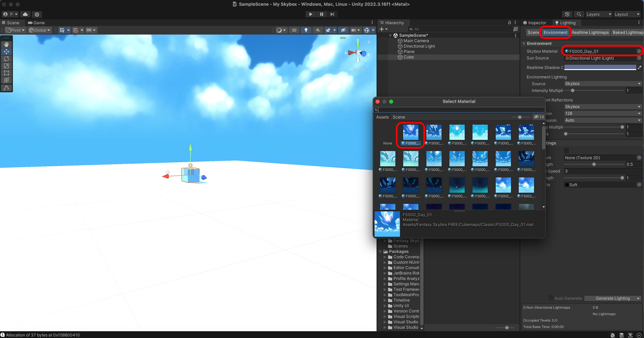Open the Layers dropdown
The image size is (644, 338).
(x=599, y=14)
